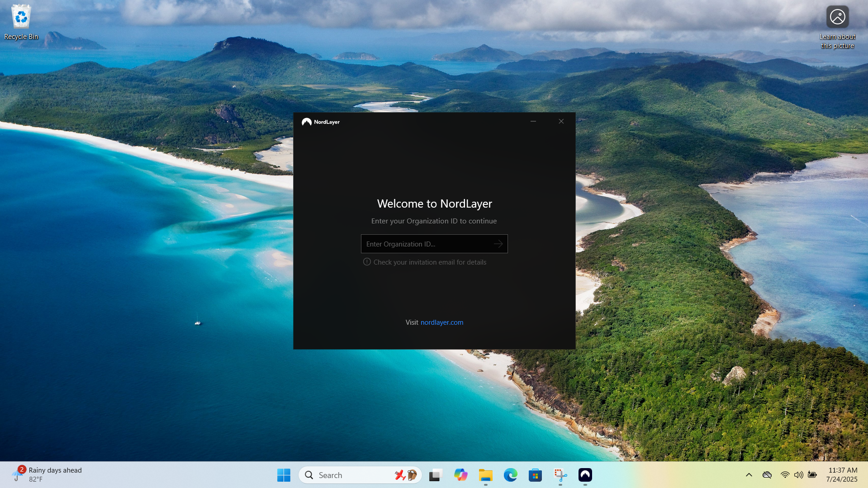This screenshot has height=488, width=868.
Task: Expand the hidden system tray icons chevron
Action: point(749,475)
